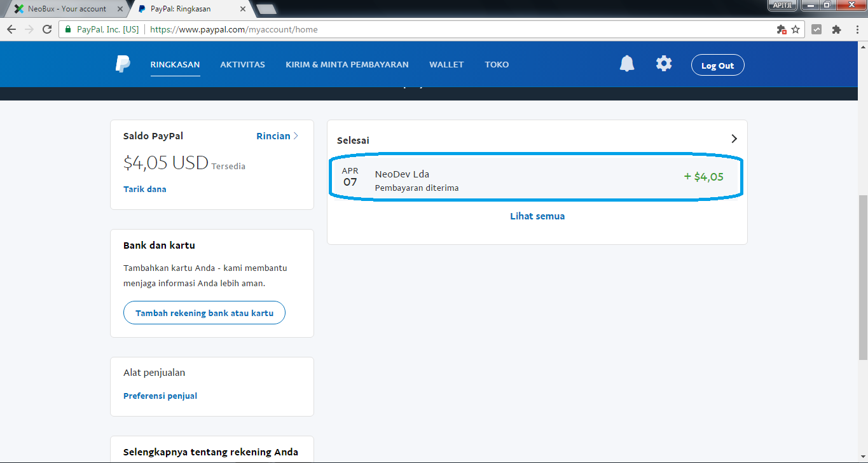This screenshot has height=463, width=868.
Task: Click the green padlock security icon
Action: coord(69,29)
